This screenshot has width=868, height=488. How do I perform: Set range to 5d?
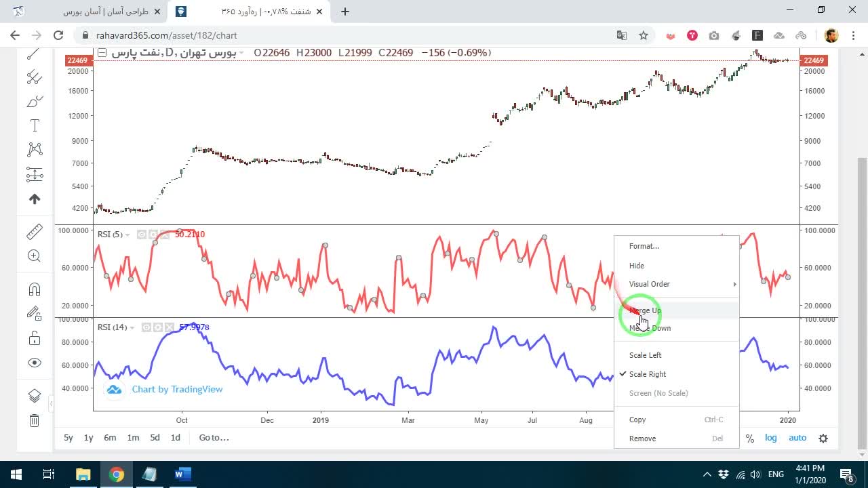pos(155,438)
